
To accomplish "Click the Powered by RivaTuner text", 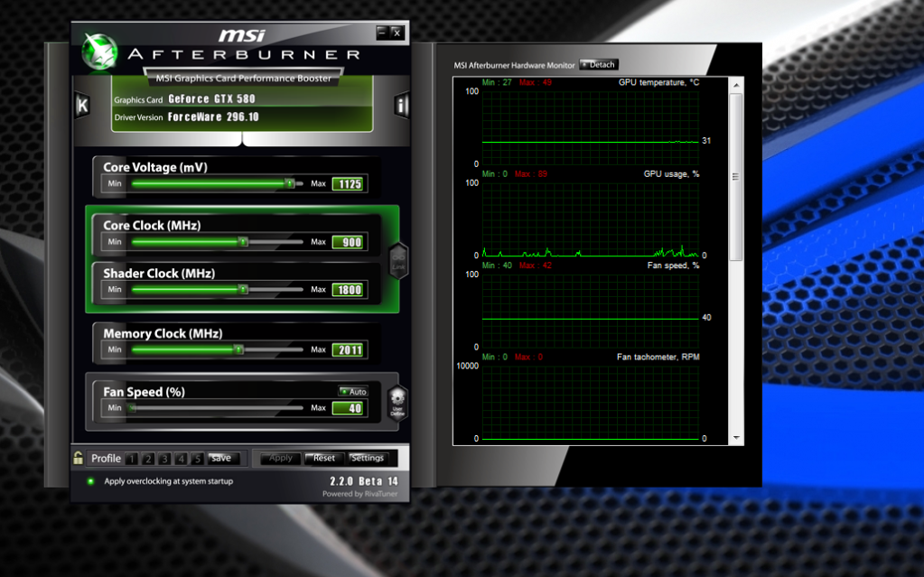I will click(360, 494).
